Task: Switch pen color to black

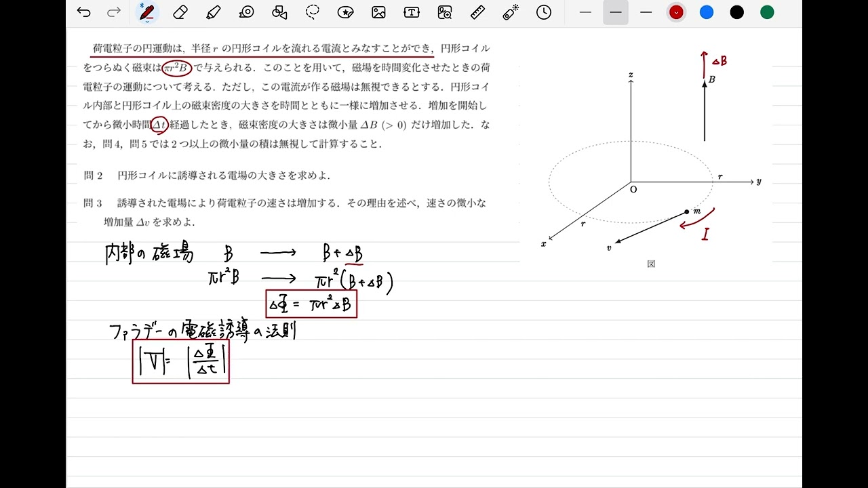Action: tap(737, 12)
